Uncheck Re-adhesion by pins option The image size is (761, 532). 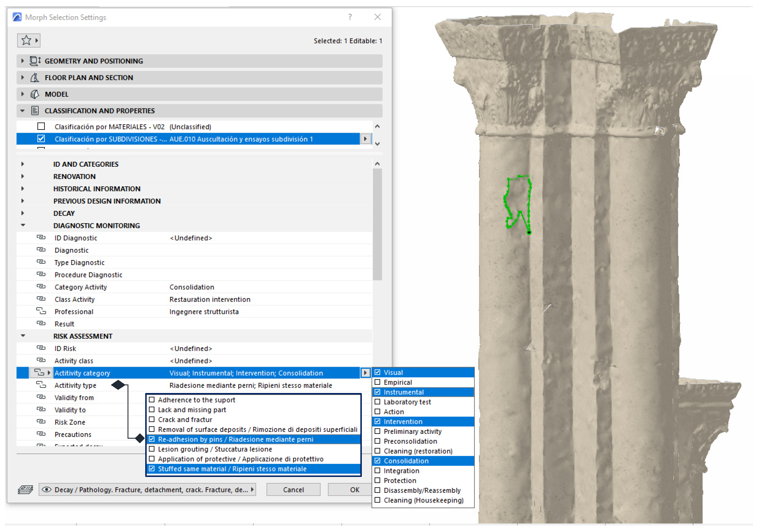(x=152, y=439)
